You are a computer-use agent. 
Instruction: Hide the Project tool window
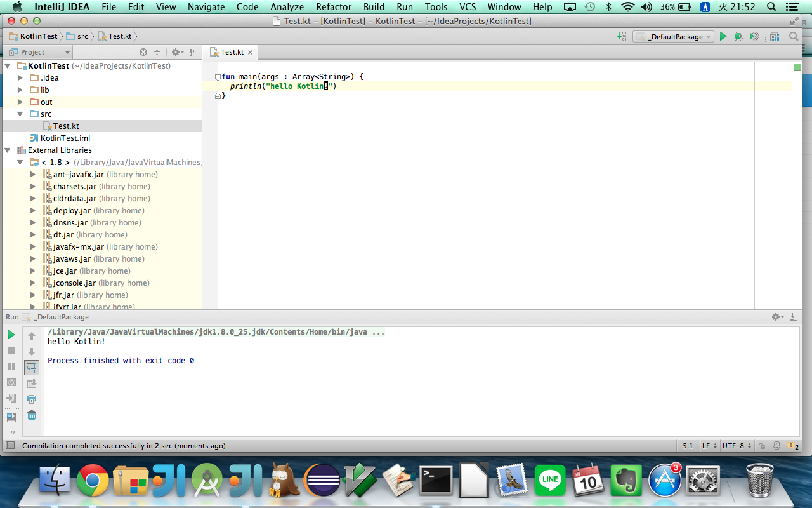193,52
